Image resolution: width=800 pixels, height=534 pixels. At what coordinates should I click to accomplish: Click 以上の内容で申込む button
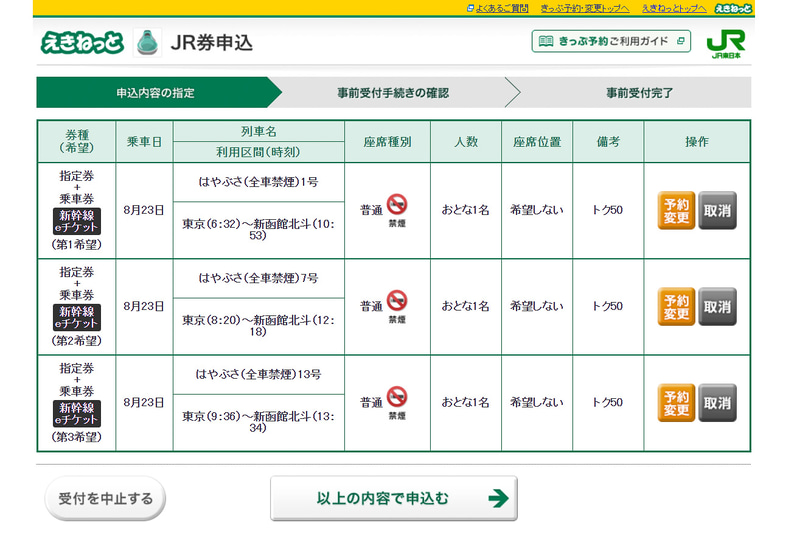tap(394, 498)
